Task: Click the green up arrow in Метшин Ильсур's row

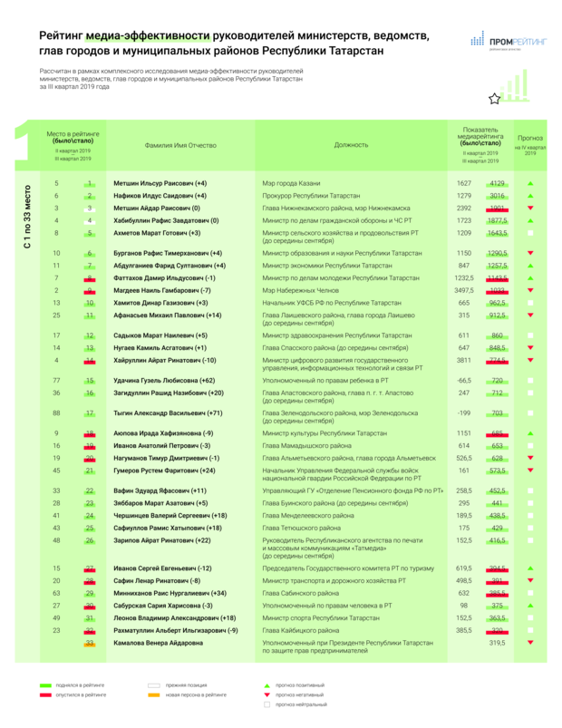Action: 530,184
